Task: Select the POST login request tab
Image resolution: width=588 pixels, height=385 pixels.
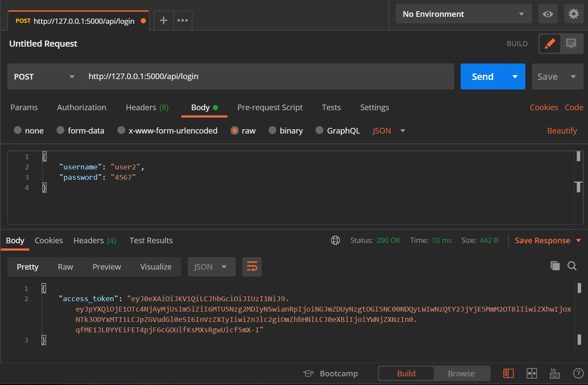Action: click(x=78, y=21)
